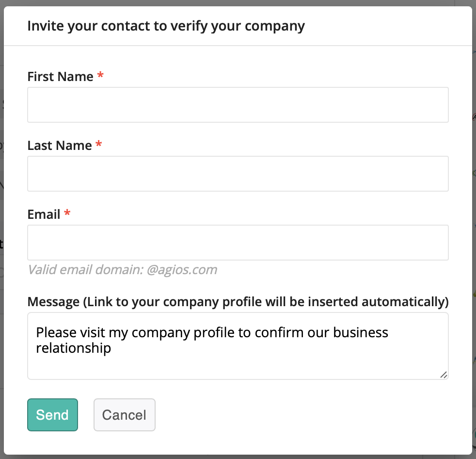The width and height of the screenshot is (476, 459).
Task: Click 'Please visit' at the start of the message
Action: pos(63,332)
